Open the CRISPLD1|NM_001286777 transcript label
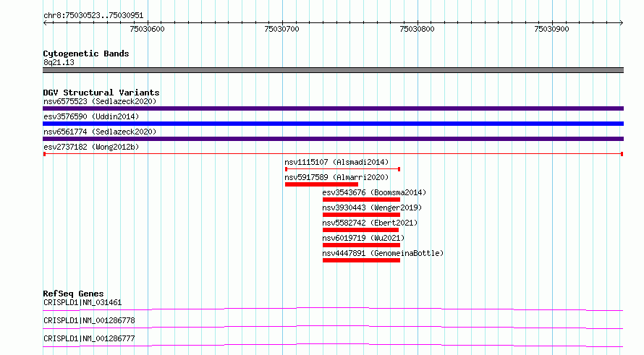 pyautogui.click(x=89, y=338)
